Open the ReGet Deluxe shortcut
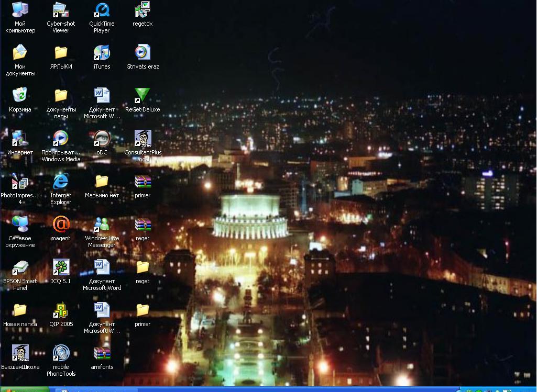The image size is (537, 392). click(143, 96)
